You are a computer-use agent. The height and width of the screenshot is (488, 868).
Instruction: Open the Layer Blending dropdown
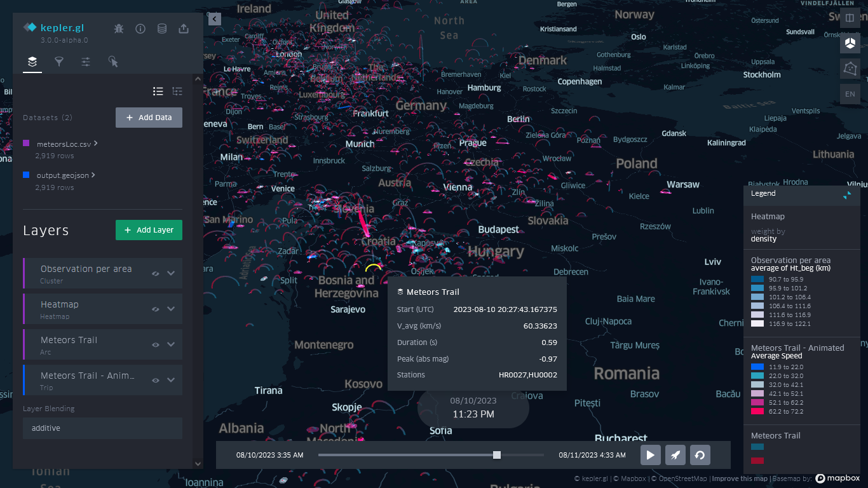point(102,428)
